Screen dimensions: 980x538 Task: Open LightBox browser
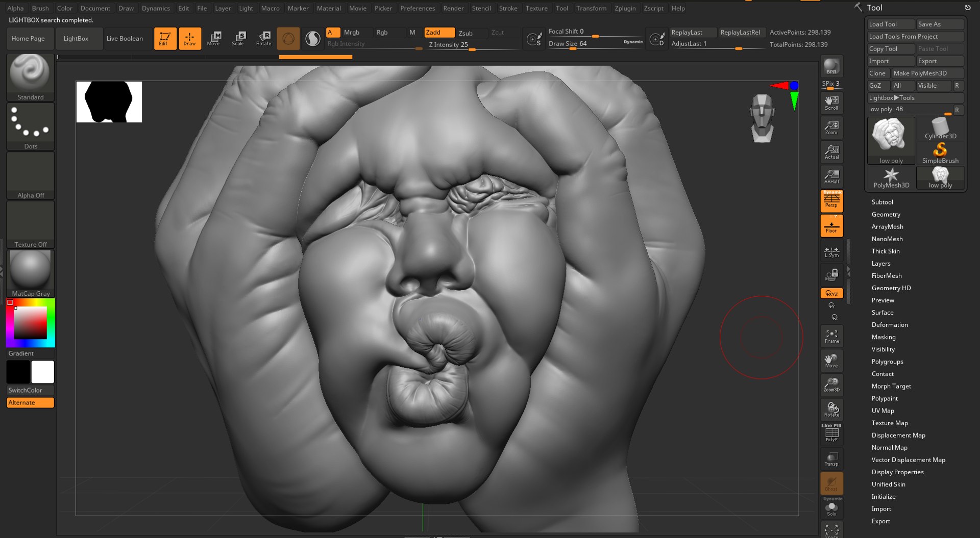(76, 39)
